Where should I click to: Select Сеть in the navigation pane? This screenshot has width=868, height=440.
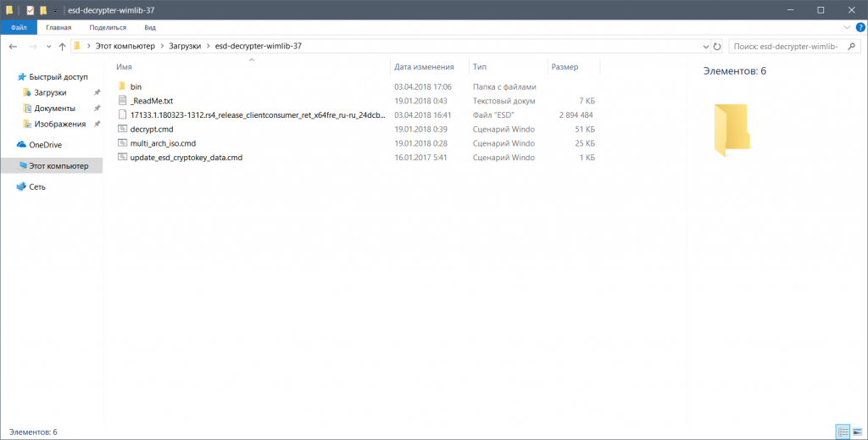37,187
